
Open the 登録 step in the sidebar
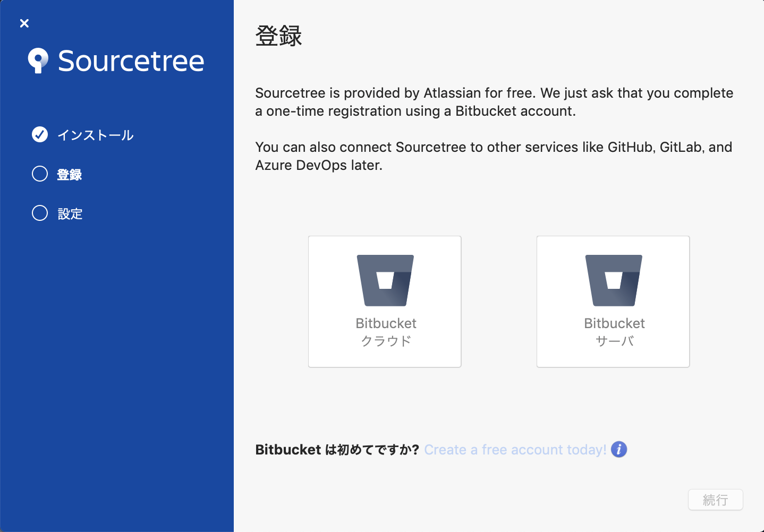[70, 174]
